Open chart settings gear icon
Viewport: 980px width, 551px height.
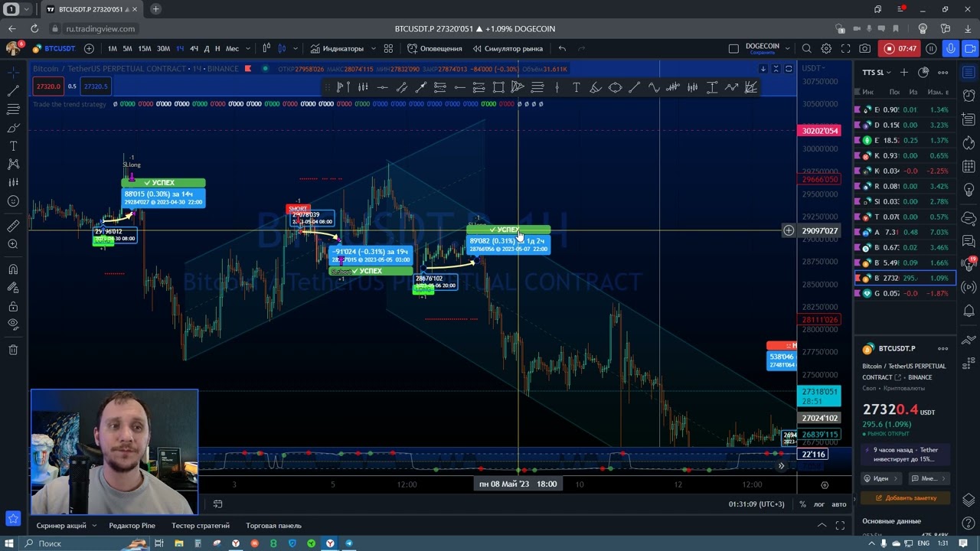point(826,48)
